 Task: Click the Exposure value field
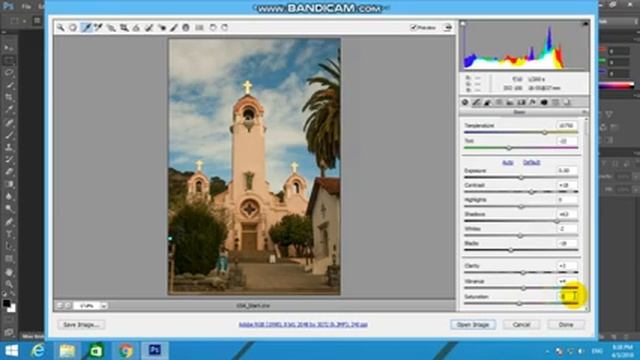[x=567, y=171]
